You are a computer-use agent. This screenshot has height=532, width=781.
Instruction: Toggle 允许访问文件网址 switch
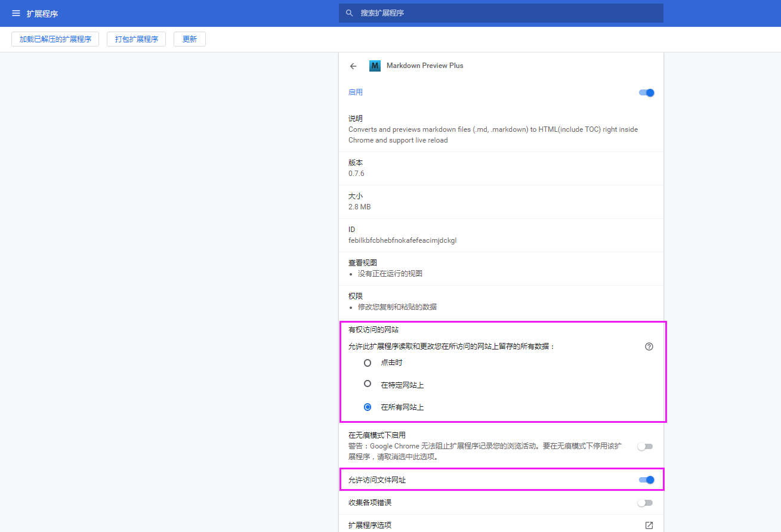click(x=647, y=480)
